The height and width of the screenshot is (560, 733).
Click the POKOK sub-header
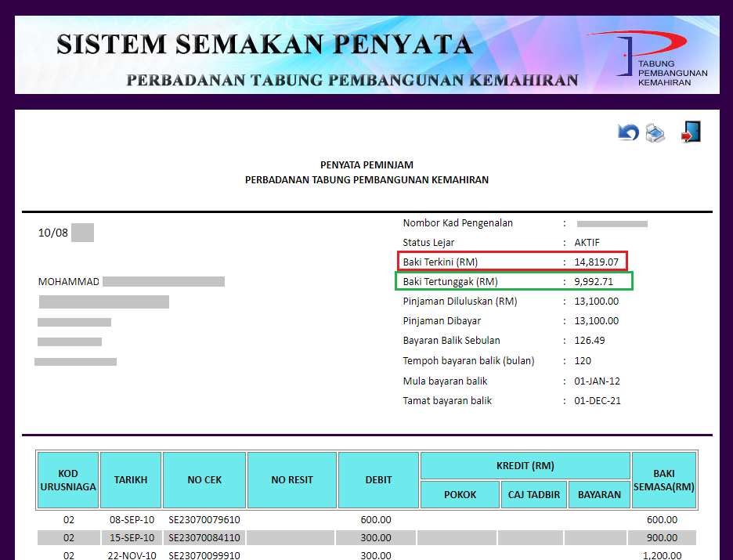click(460, 494)
